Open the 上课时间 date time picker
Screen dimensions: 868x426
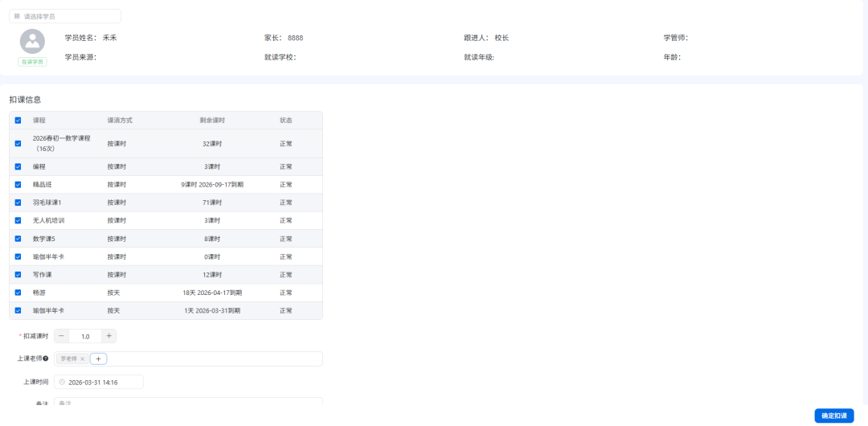tap(100, 382)
